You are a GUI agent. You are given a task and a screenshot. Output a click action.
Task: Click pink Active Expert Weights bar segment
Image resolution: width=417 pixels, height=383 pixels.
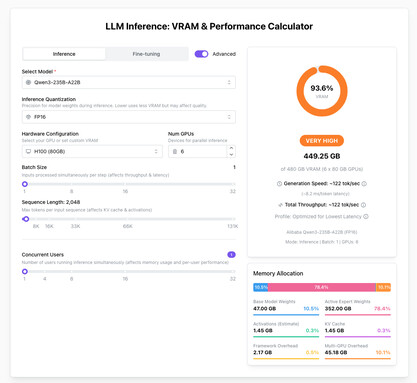(x=322, y=287)
